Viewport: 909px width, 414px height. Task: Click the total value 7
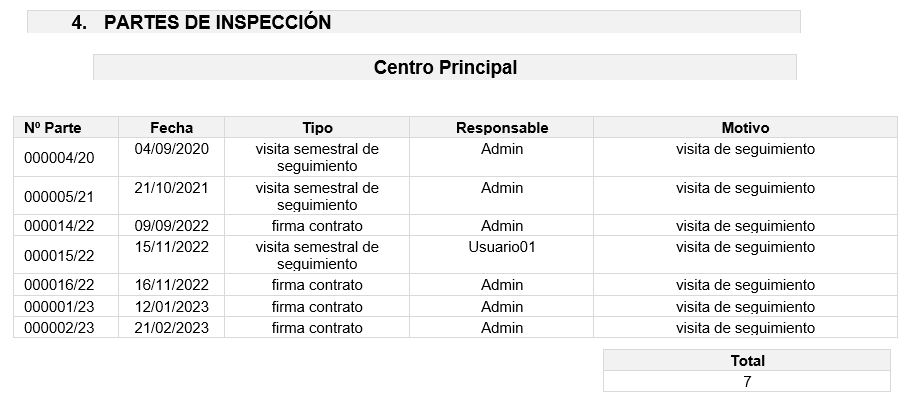pyautogui.click(x=747, y=382)
